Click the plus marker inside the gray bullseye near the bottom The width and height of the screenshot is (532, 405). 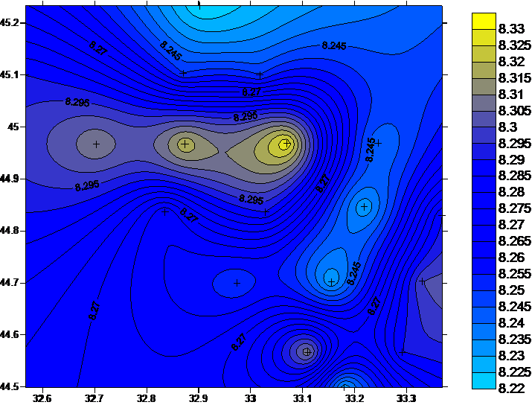pos(306,351)
